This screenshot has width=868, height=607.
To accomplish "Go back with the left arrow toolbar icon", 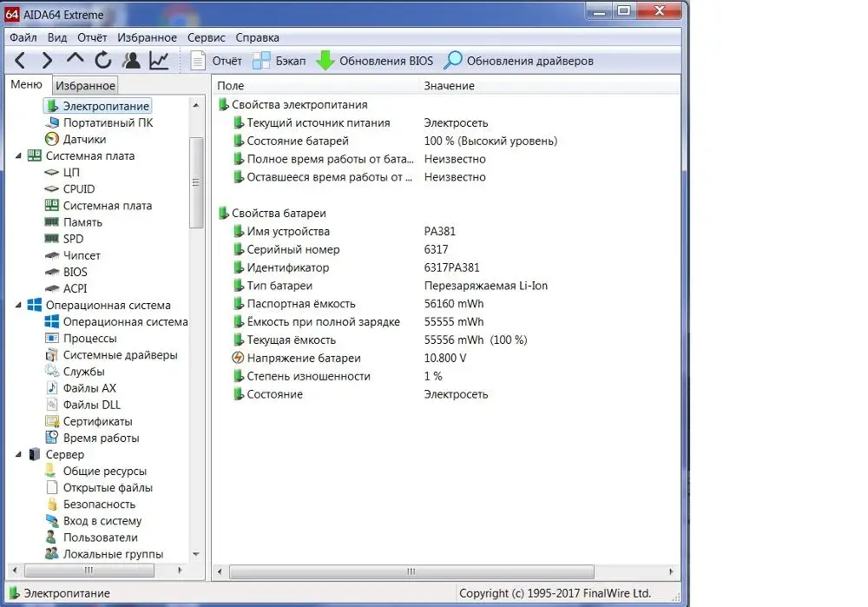I will coord(20,60).
